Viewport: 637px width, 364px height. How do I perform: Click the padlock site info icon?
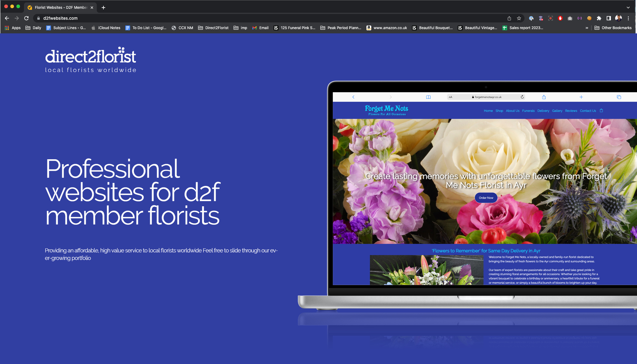coord(38,18)
